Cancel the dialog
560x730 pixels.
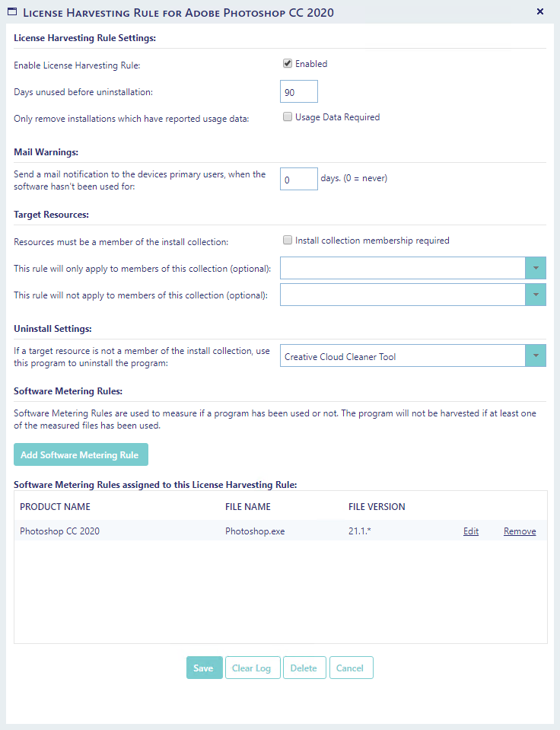pyautogui.click(x=351, y=668)
